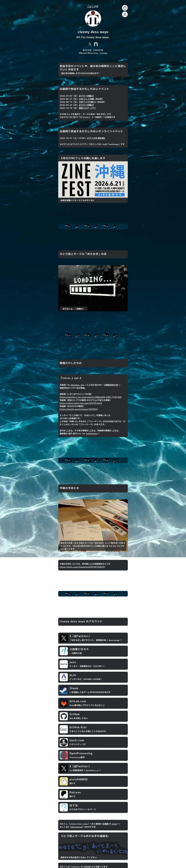Click the はてな card icon

tap(64, 807)
